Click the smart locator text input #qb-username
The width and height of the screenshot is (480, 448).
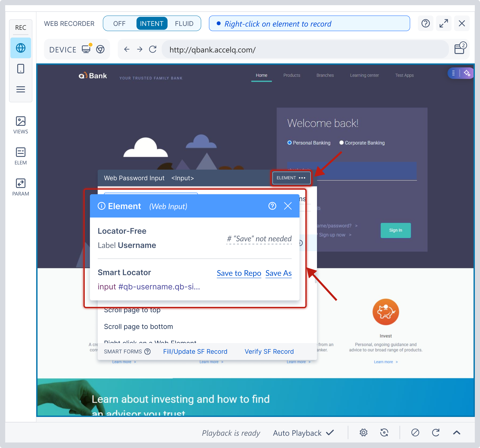tap(149, 287)
